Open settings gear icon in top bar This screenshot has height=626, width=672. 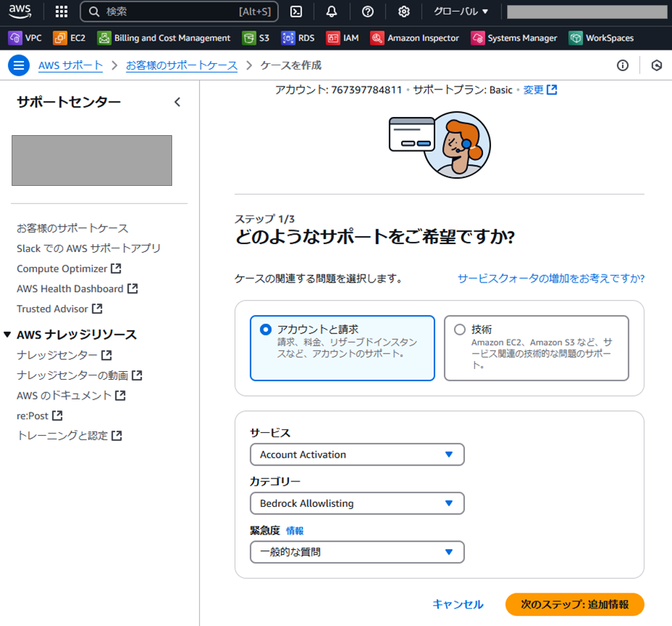click(403, 12)
